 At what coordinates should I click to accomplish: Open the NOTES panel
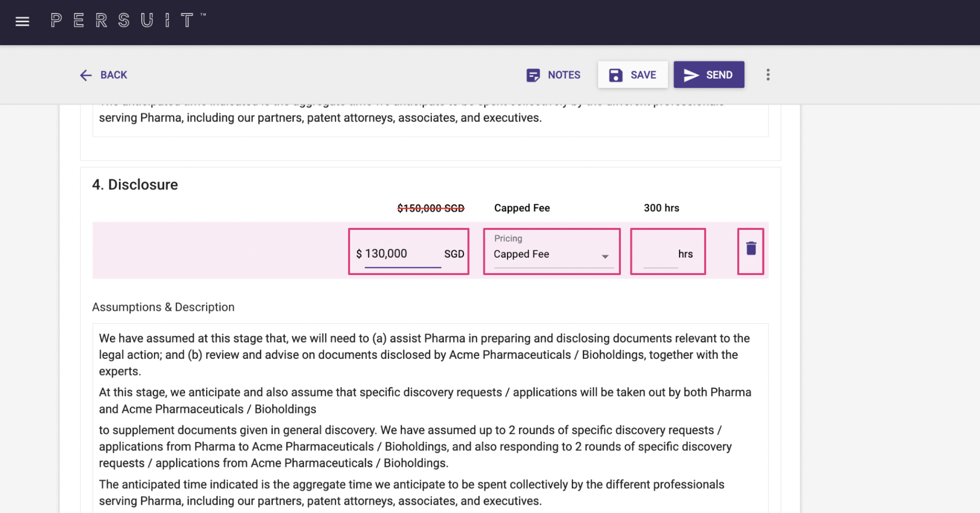[553, 75]
